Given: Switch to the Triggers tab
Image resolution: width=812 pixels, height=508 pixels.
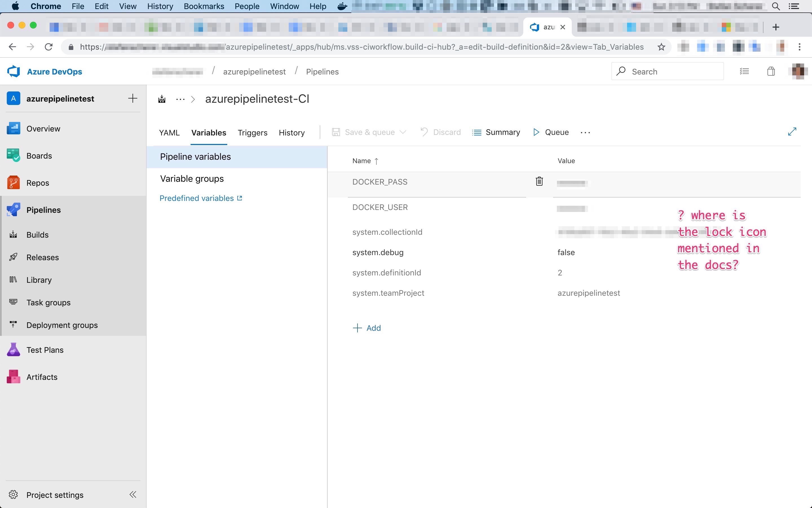Looking at the screenshot, I should point(252,133).
